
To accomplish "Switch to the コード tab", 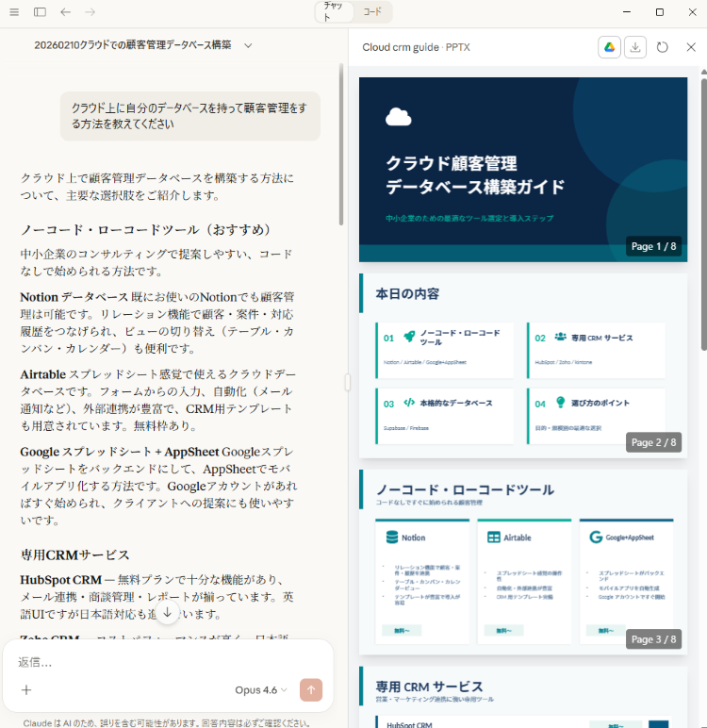I will click(x=373, y=12).
